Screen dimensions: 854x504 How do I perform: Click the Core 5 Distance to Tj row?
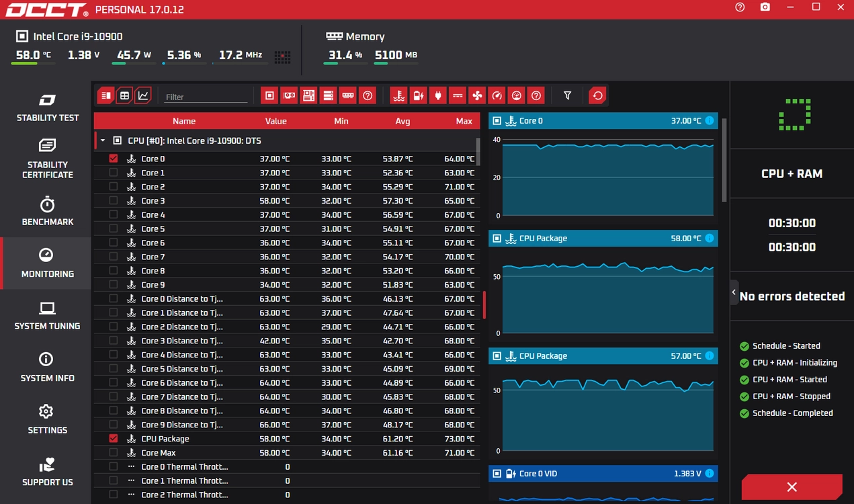(287, 369)
